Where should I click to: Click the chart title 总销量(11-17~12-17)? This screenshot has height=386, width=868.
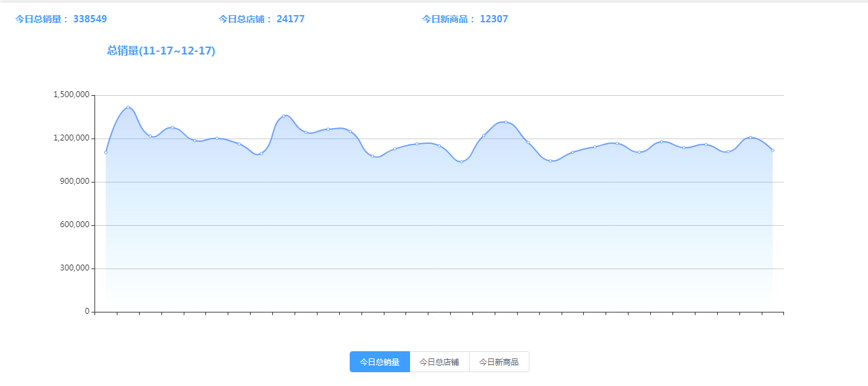pyautogui.click(x=161, y=51)
